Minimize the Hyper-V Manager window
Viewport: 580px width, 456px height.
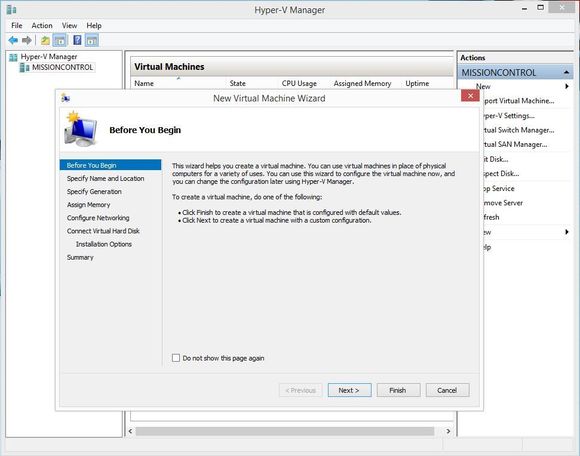pos(525,9)
